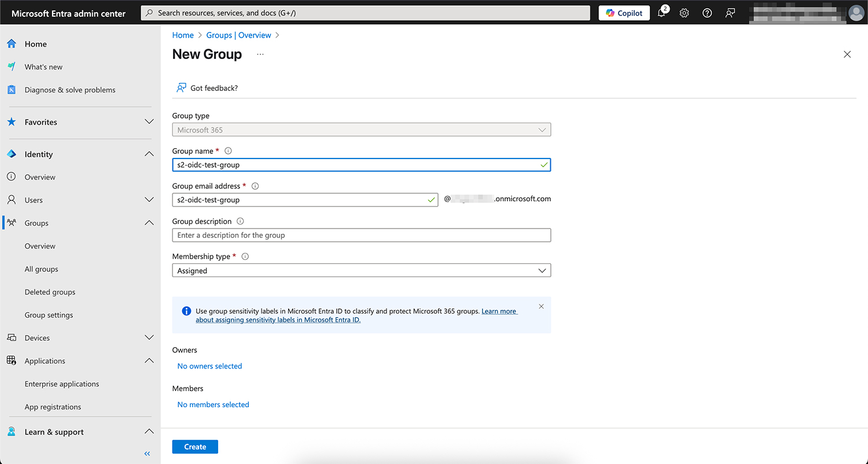Open the notifications bell icon

click(x=661, y=13)
